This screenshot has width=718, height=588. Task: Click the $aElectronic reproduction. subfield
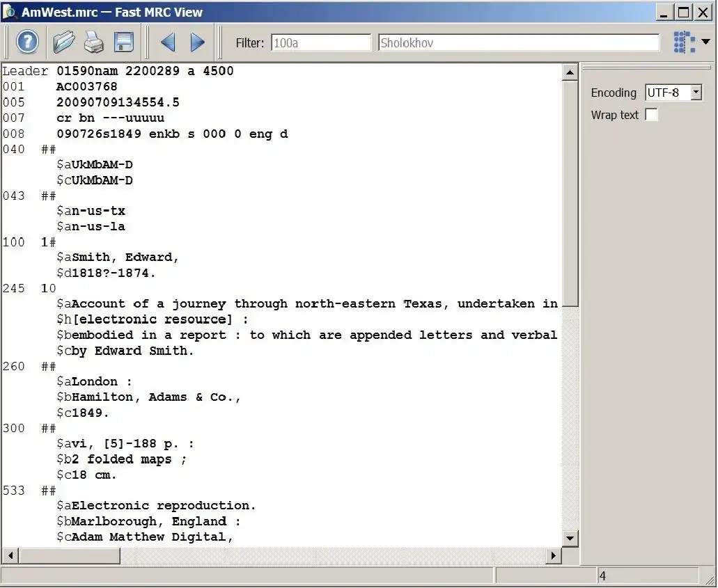click(x=156, y=505)
